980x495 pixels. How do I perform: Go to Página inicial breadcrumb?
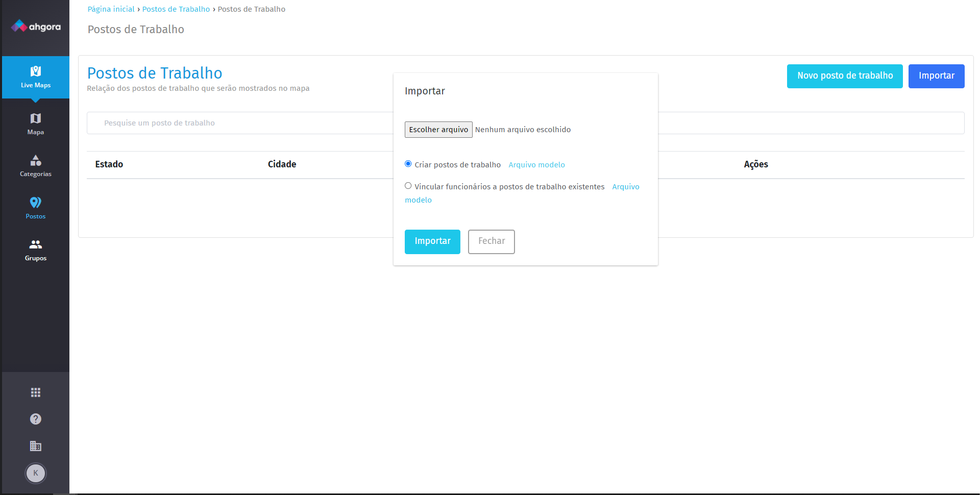point(111,9)
